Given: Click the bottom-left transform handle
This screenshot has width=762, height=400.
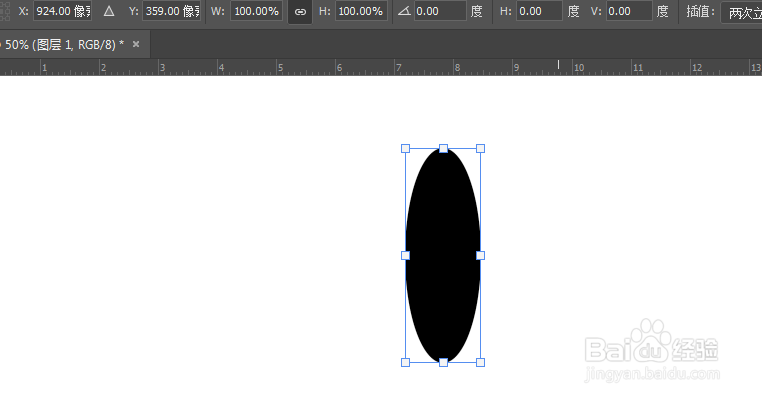Looking at the screenshot, I should [405, 362].
